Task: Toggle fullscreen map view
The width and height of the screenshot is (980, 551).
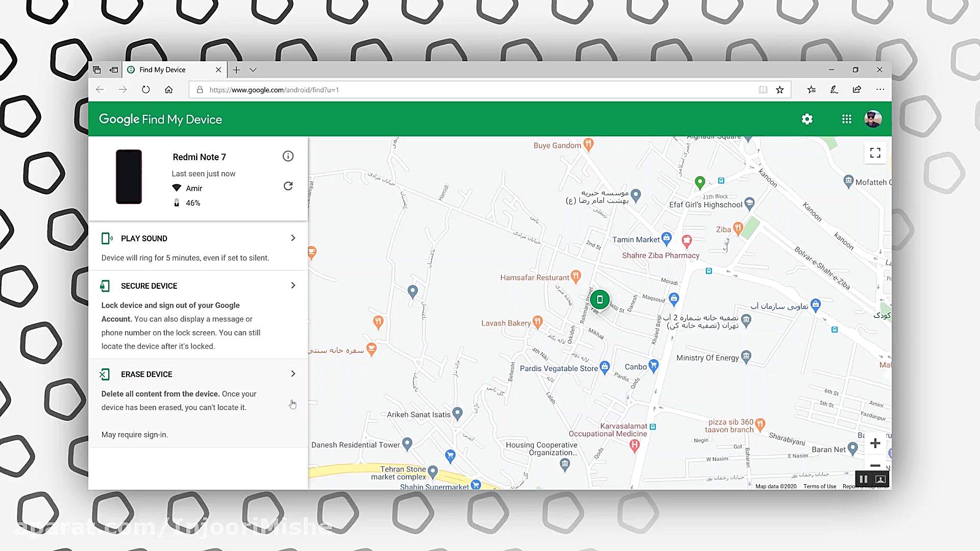Action: [x=875, y=153]
